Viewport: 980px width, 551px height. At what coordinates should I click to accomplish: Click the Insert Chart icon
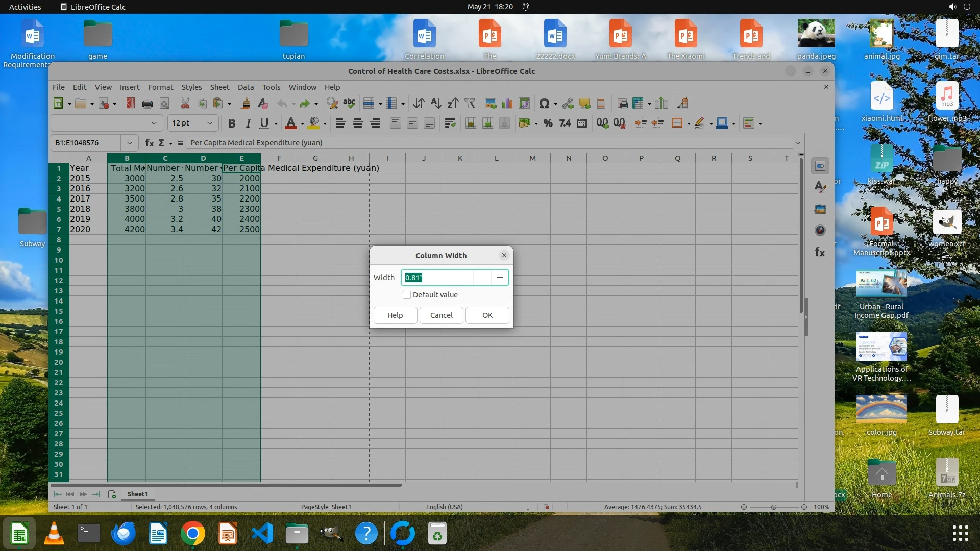(x=507, y=104)
